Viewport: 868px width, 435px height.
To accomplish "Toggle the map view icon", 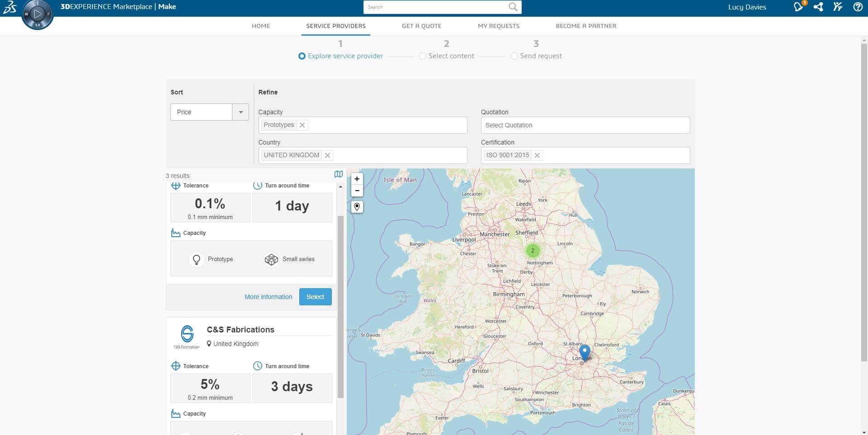I will point(339,174).
